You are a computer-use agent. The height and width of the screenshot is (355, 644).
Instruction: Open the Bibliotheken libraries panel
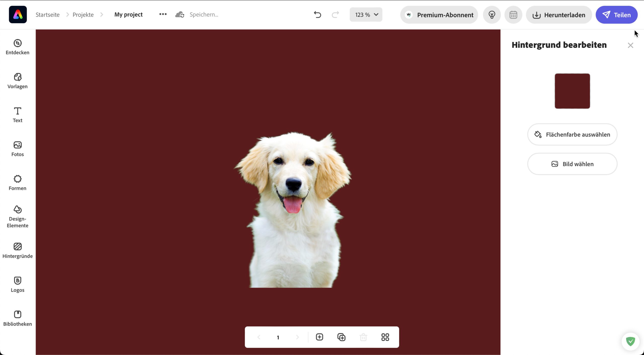coord(17,318)
